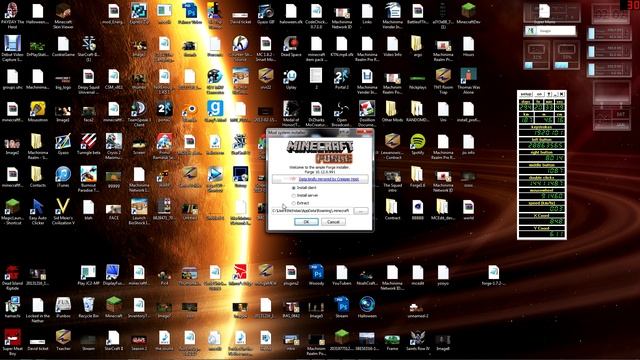
Task: Launch the Crysis 2 Maximum shortcut
Action: point(113,146)
